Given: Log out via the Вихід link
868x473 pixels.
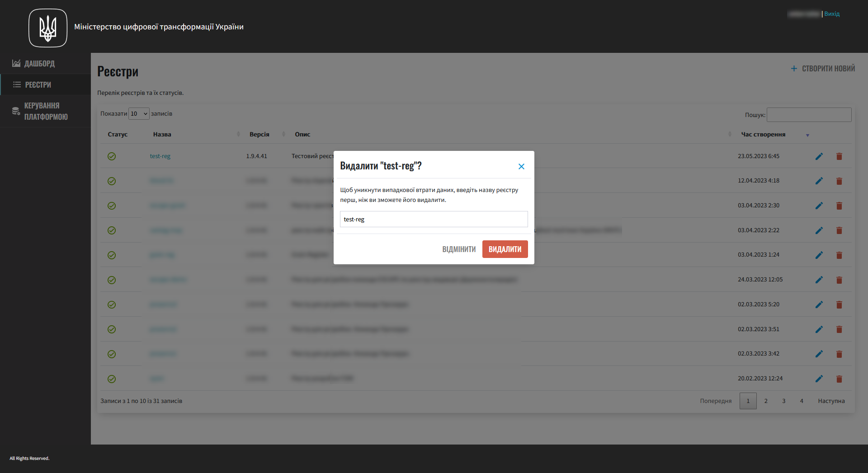Looking at the screenshot, I should pyautogui.click(x=832, y=14).
